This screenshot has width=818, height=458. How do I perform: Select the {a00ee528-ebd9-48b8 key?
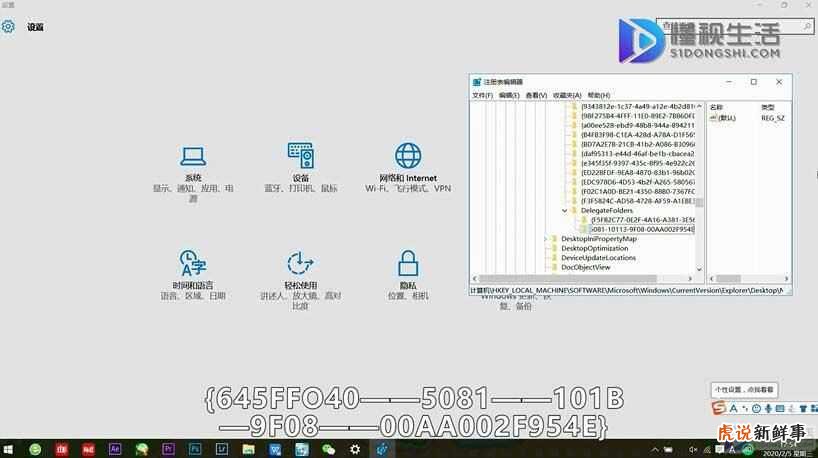[x=637, y=125]
